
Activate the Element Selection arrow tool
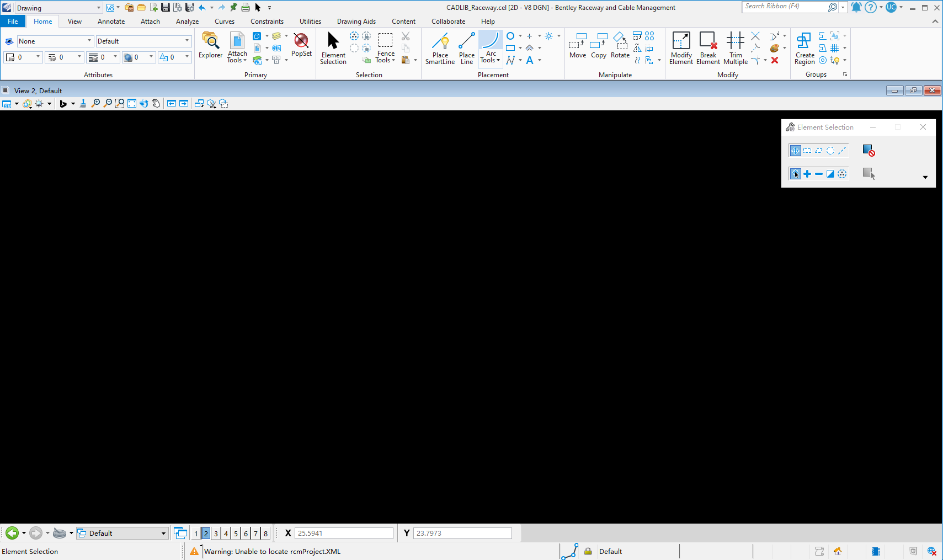(333, 48)
